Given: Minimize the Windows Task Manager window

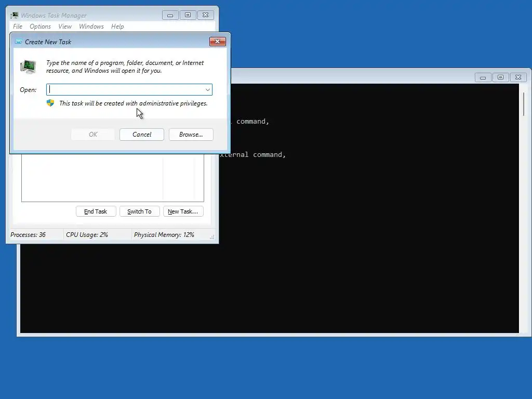Looking at the screenshot, I should [170, 15].
